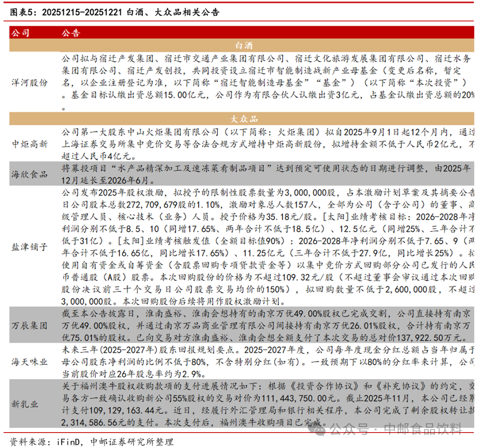Image resolution: width=477 pixels, height=448 pixels.
Task: Select the 公司 column header
Action: (x=20, y=32)
